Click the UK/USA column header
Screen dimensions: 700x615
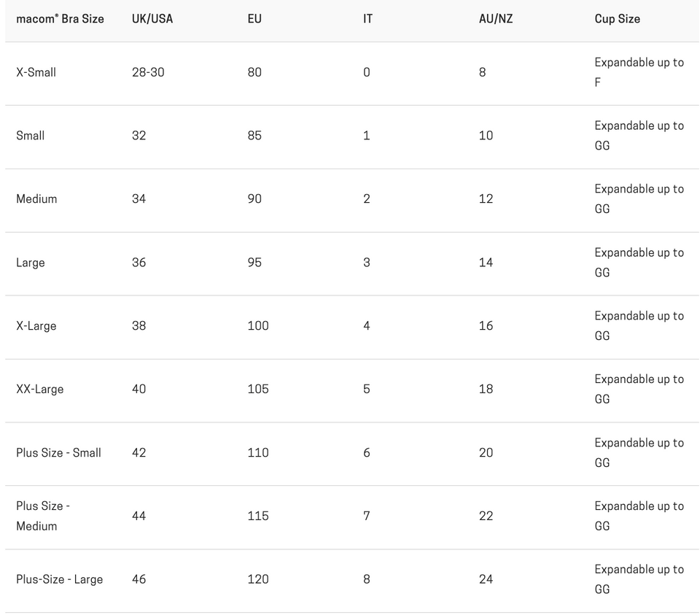(152, 19)
